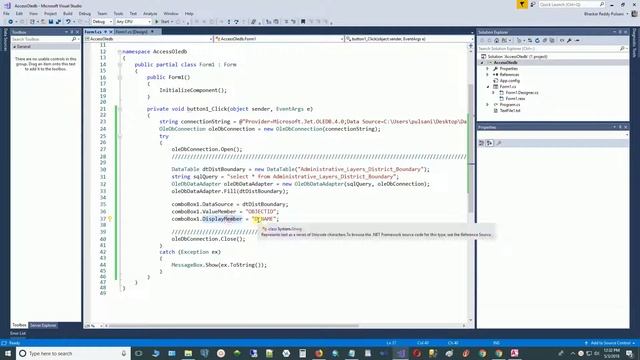Expand the References node
Image resolution: width=640 pixels, height=360 pixels.
[487, 75]
